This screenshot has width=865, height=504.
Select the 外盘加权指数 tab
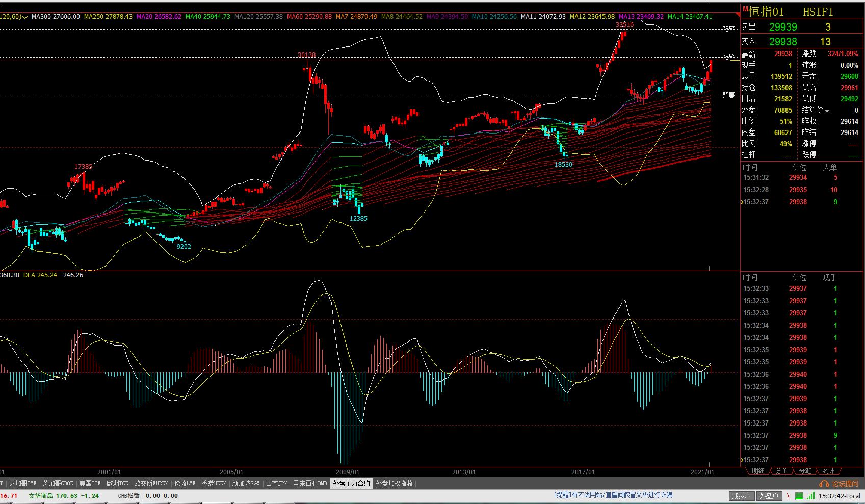(x=395, y=483)
